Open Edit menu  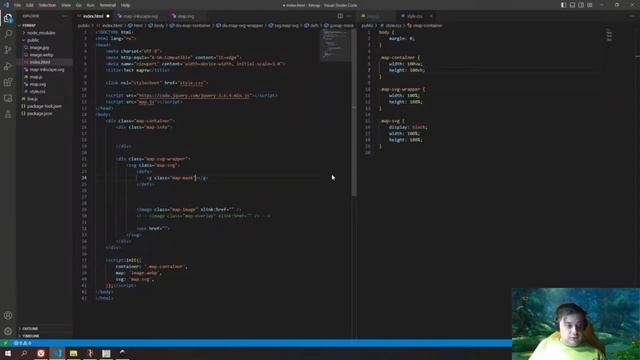[30, 5]
